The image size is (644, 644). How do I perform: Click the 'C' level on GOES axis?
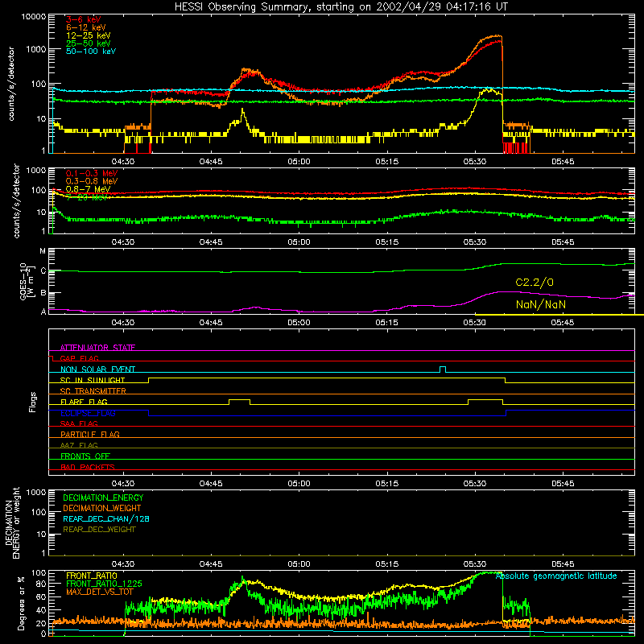tap(43, 270)
